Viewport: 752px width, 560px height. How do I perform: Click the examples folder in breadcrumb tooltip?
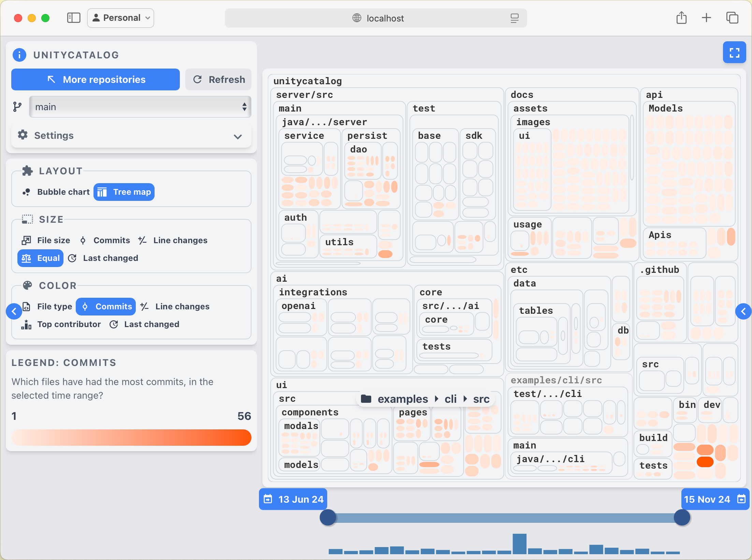point(403,399)
